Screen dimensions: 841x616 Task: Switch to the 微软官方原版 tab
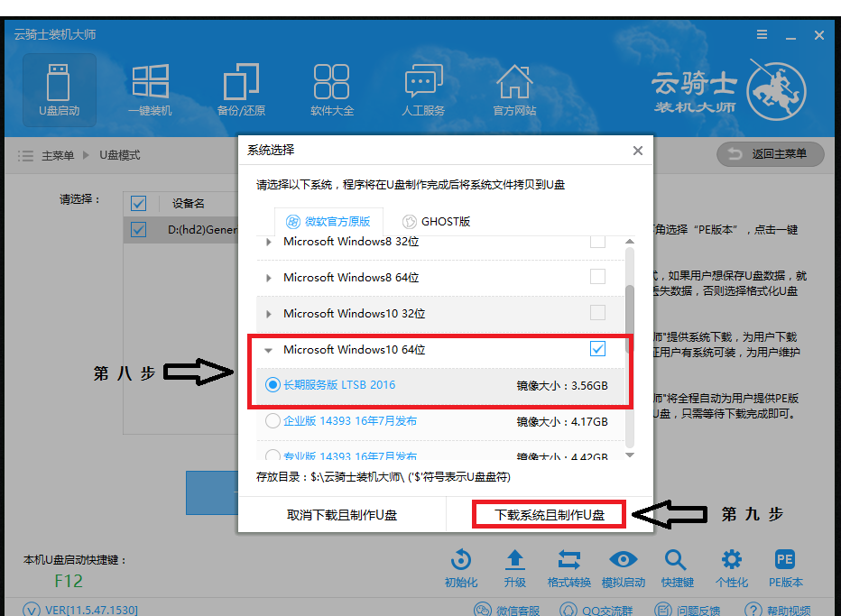coord(328,221)
